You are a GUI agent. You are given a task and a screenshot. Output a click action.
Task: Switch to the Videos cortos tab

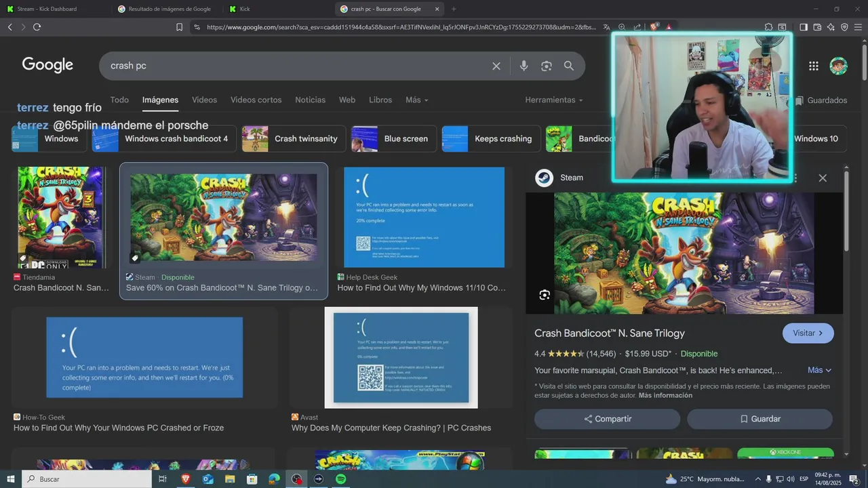tap(256, 100)
